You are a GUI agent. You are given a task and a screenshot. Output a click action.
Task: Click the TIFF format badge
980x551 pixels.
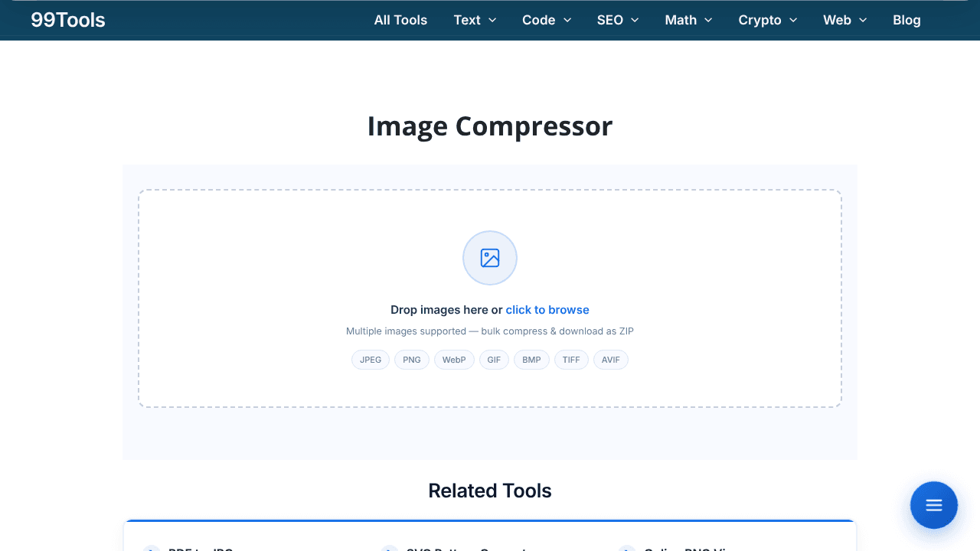tap(571, 360)
